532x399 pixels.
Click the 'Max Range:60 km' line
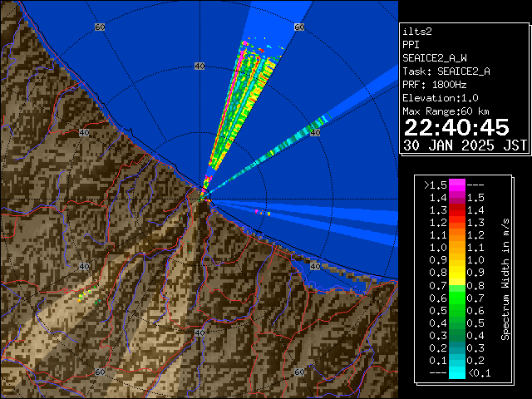pyautogui.click(x=446, y=111)
